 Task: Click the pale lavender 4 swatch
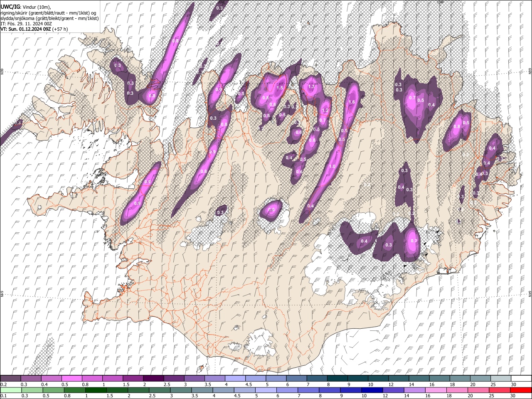pyautogui.click(x=235, y=378)
